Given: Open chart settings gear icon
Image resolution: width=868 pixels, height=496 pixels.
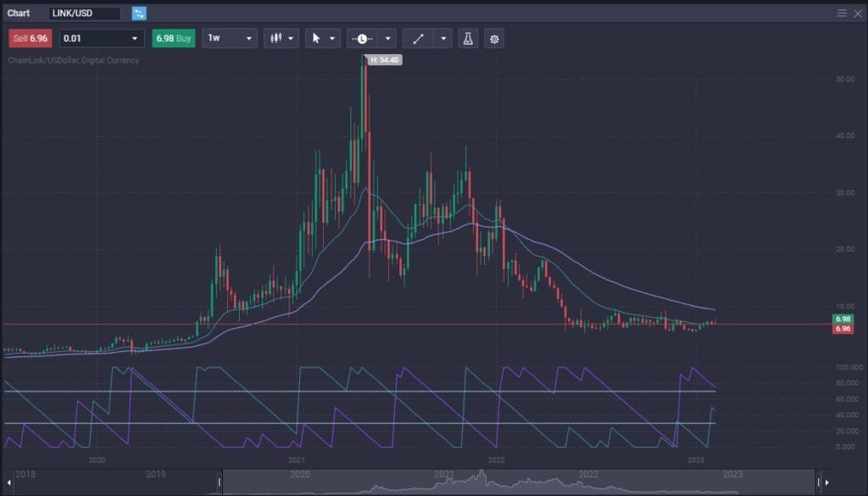Looking at the screenshot, I should (x=494, y=38).
